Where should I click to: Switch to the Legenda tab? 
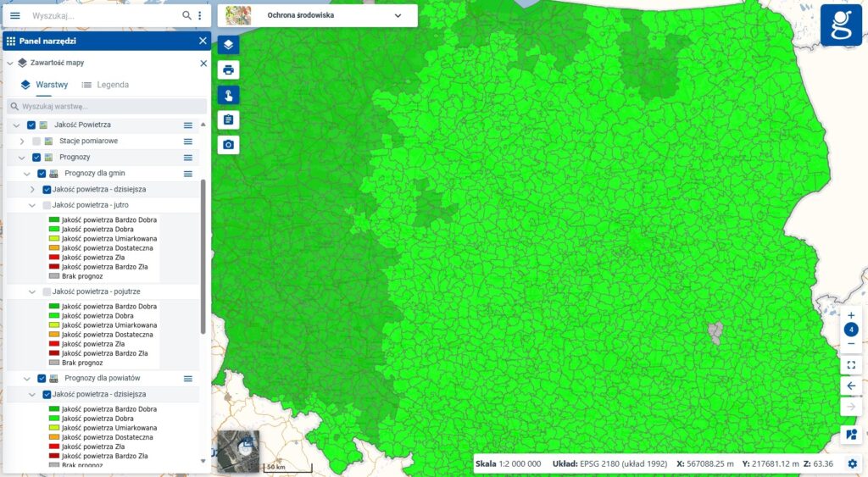pos(105,85)
